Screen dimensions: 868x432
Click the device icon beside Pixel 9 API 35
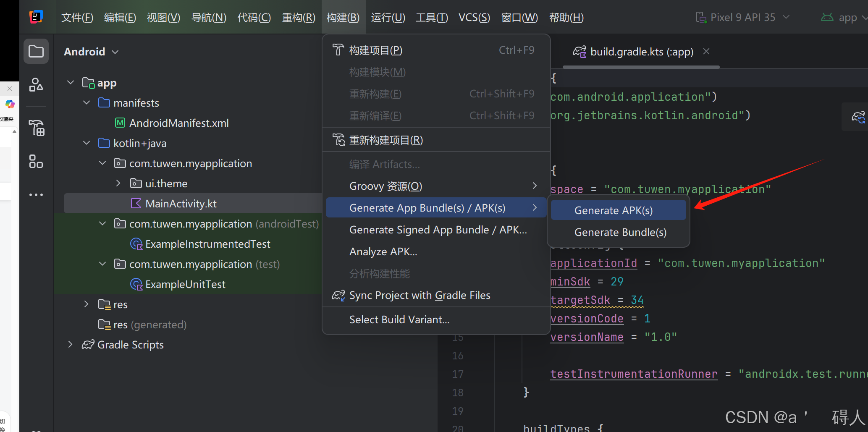click(701, 17)
